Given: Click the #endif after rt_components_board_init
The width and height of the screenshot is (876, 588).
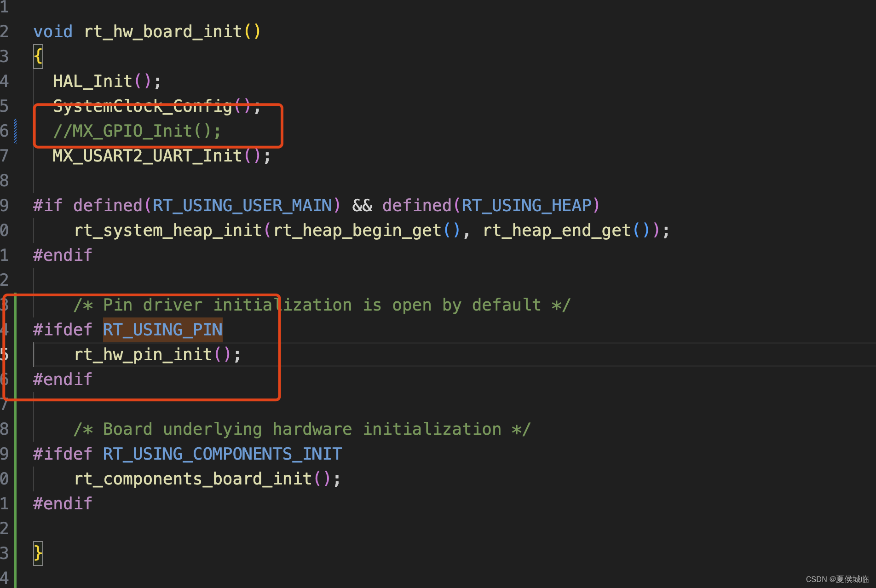Looking at the screenshot, I should 63,504.
